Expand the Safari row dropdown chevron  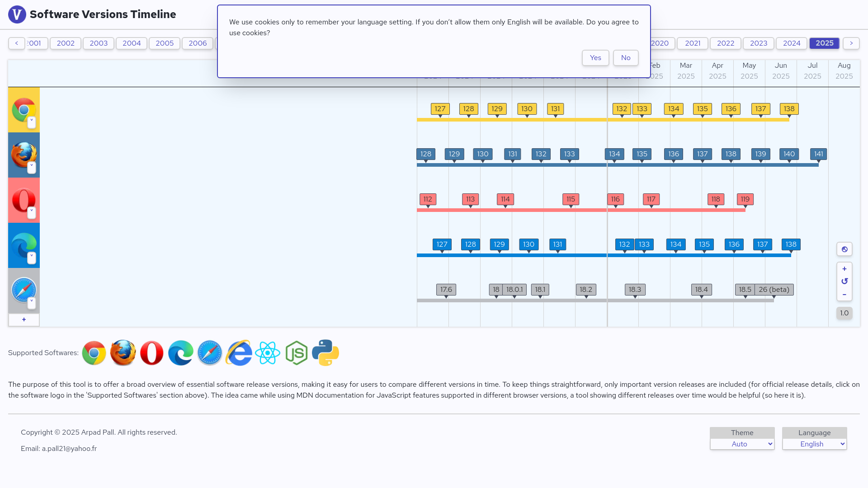[32, 303]
